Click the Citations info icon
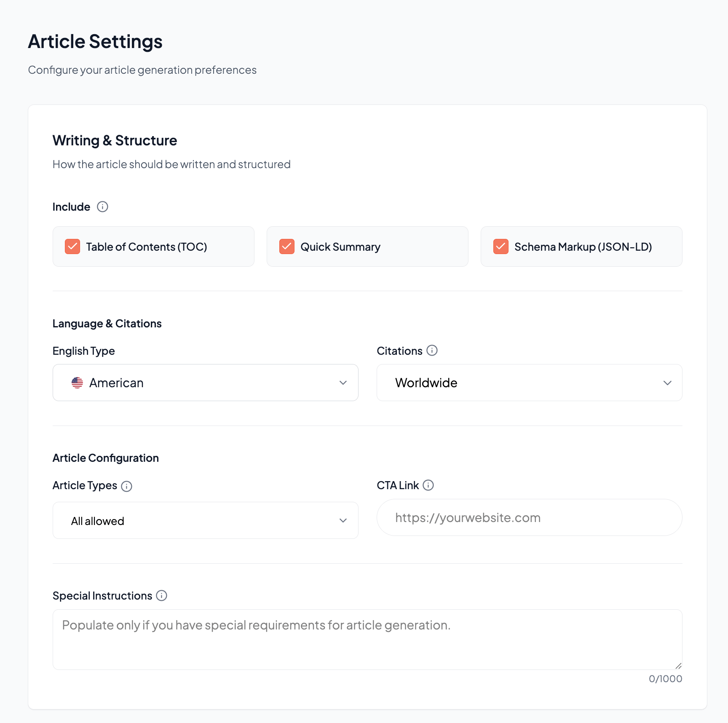 point(432,351)
